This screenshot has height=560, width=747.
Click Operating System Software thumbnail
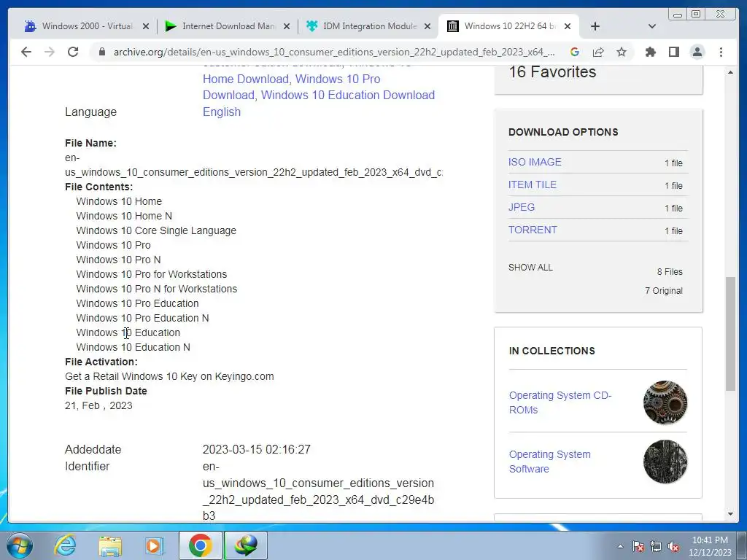(x=665, y=462)
